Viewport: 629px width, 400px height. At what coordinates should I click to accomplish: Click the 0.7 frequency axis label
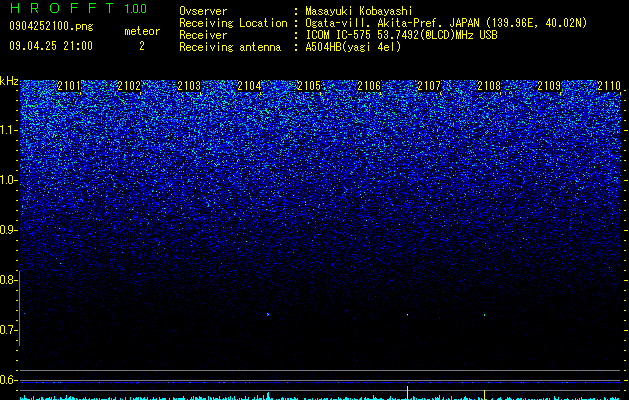[x=8, y=330]
